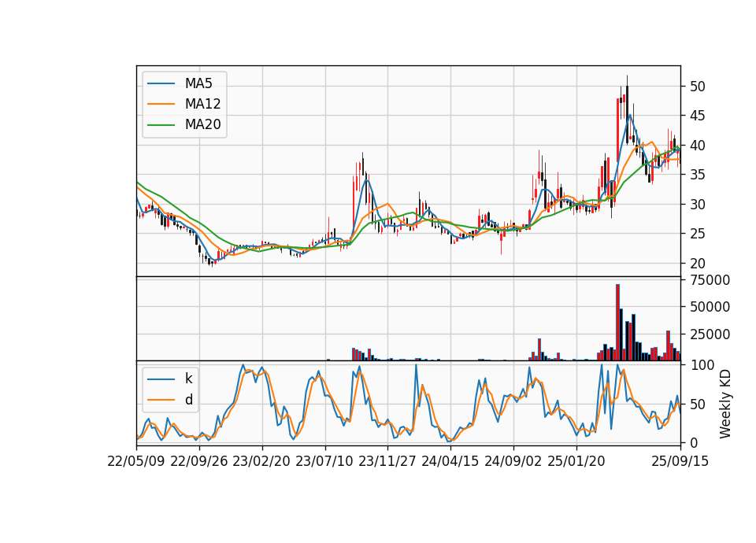The width and height of the screenshot is (756, 543).
Task: Click the price axis value 50
Action: 698,87
